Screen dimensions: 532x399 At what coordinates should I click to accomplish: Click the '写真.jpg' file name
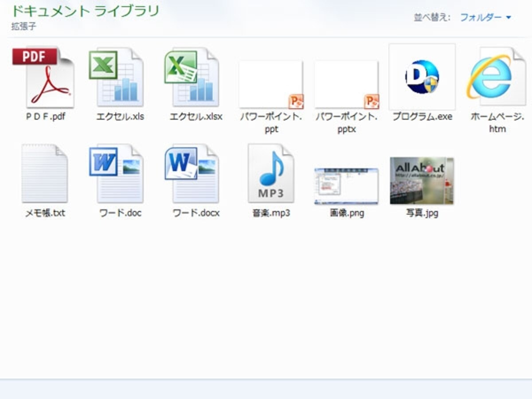(422, 213)
